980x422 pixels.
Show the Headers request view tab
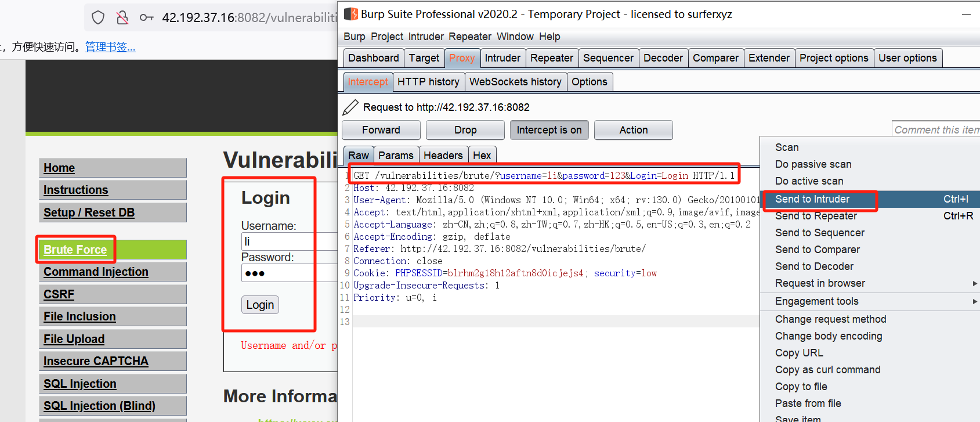443,156
